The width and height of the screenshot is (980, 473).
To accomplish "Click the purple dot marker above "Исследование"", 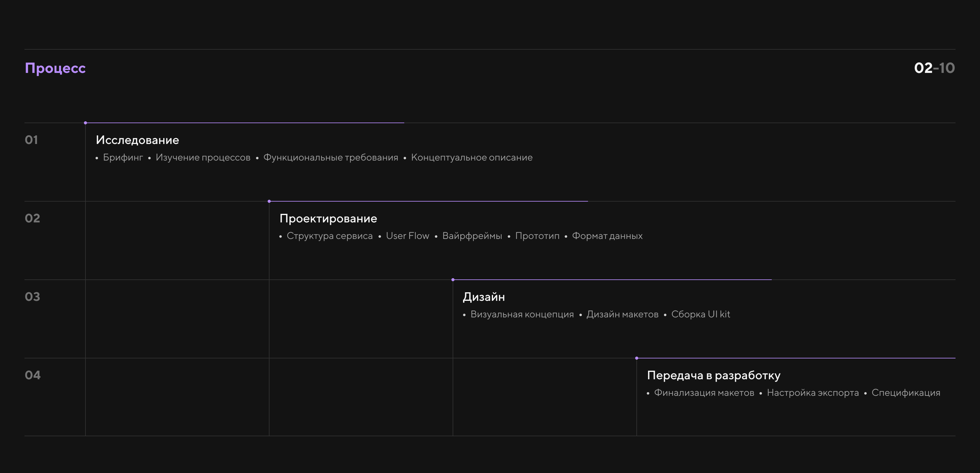I will click(86, 123).
